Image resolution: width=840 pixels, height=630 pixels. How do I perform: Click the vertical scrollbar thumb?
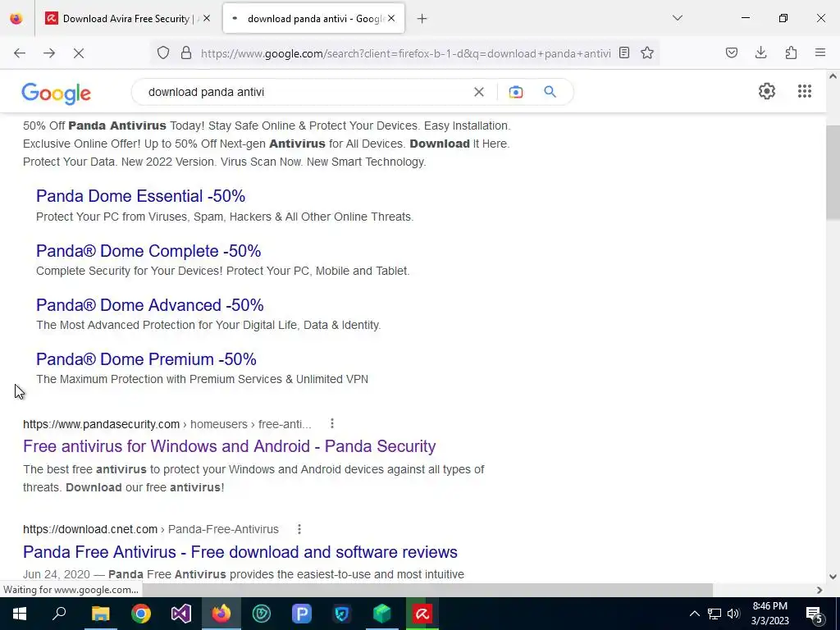click(833, 172)
